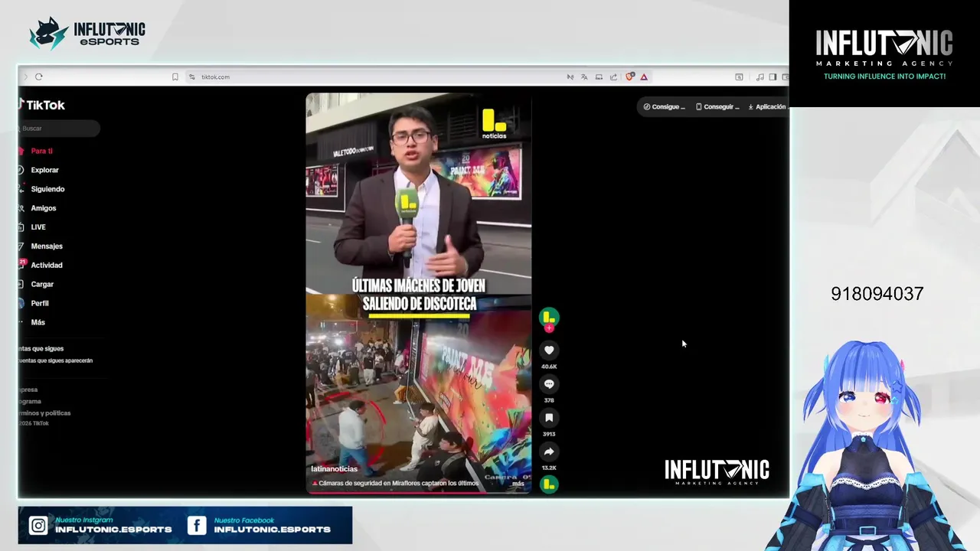The image size is (980, 551).
Task: Click Cargar to upload a video
Action: [x=42, y=284]
